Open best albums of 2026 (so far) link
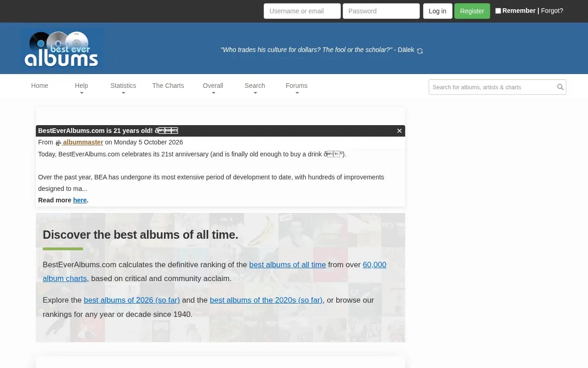588x368 pixels. pos(132,300)
